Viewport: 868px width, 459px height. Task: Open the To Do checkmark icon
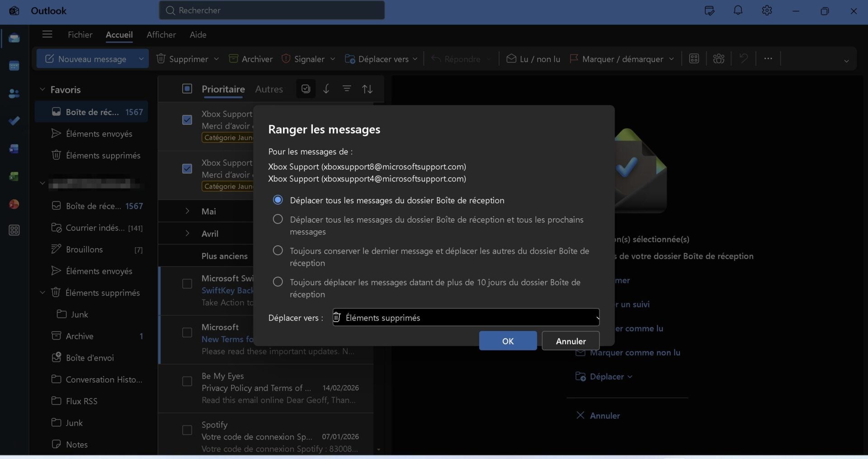pyautogui.click(x=14, y=121)
